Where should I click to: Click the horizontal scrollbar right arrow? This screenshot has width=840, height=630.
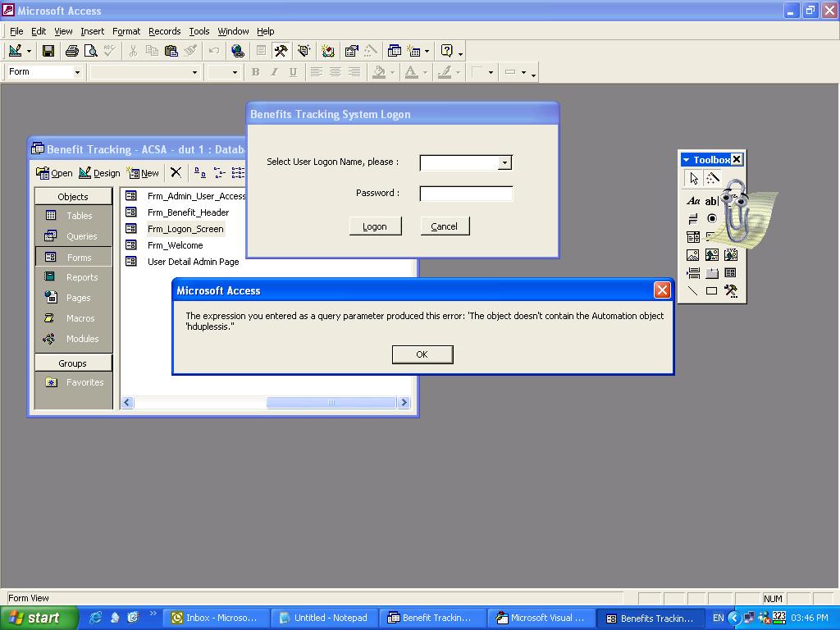(x=404, y=402)
